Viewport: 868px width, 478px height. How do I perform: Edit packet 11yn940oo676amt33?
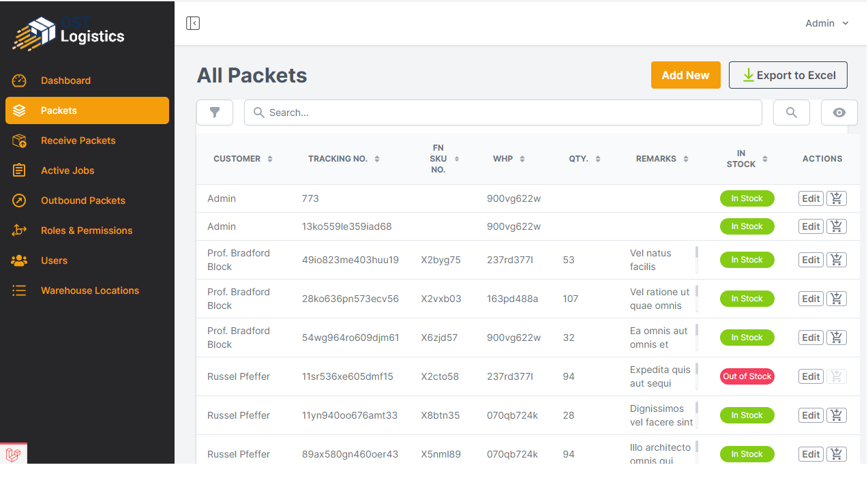pyautogui.click(x=811, y=415)
